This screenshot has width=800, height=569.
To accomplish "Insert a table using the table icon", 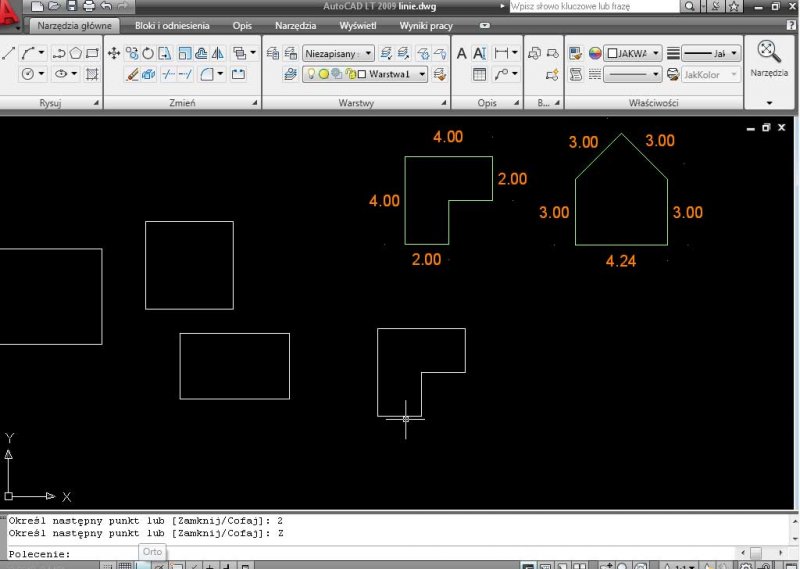I will click(x=479, y=74).
